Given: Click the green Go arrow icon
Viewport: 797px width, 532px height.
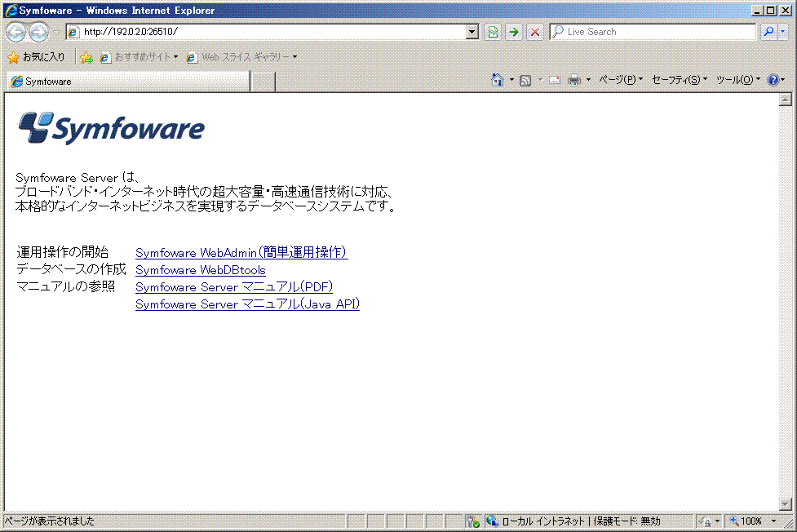Looking at the screenshot, I should click(514, 32).
